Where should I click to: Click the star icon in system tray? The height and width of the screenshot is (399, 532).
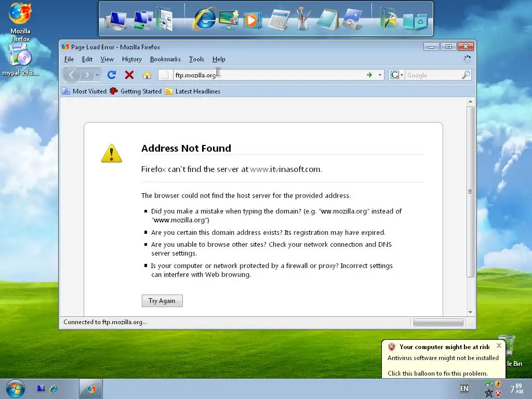click(489, 394)
